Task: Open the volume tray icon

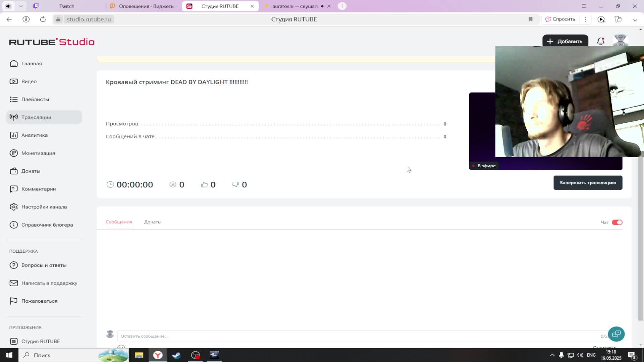Action: pos(580,355)
